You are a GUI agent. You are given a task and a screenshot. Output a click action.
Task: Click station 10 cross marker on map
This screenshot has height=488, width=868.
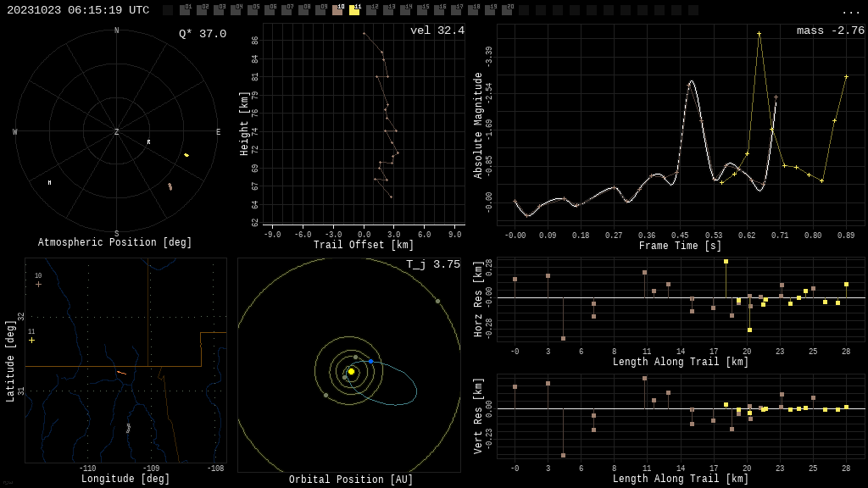coord(38,285)
